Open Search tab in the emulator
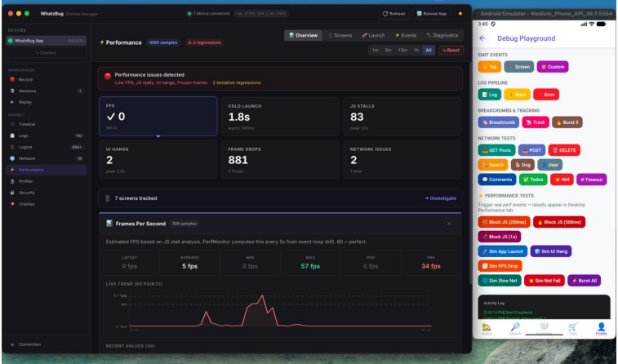This screenshot has width=618, height=364. click(515, 329)
